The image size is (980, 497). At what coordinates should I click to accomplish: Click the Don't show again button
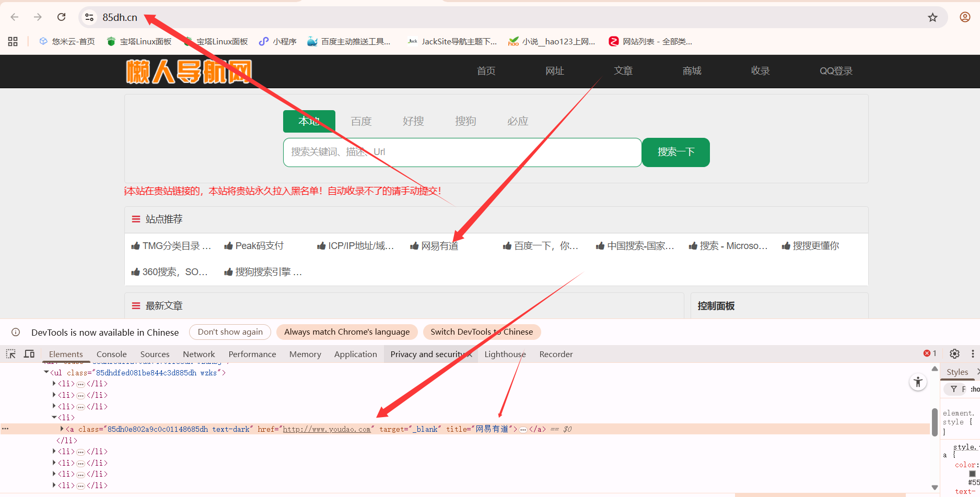click(230, 332)
